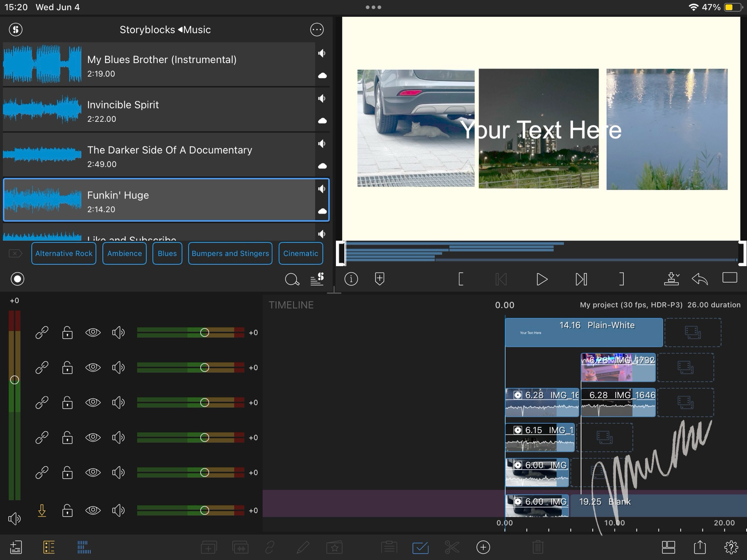
Task: Select the Cinematic genre filter
Action: [300, 253]
